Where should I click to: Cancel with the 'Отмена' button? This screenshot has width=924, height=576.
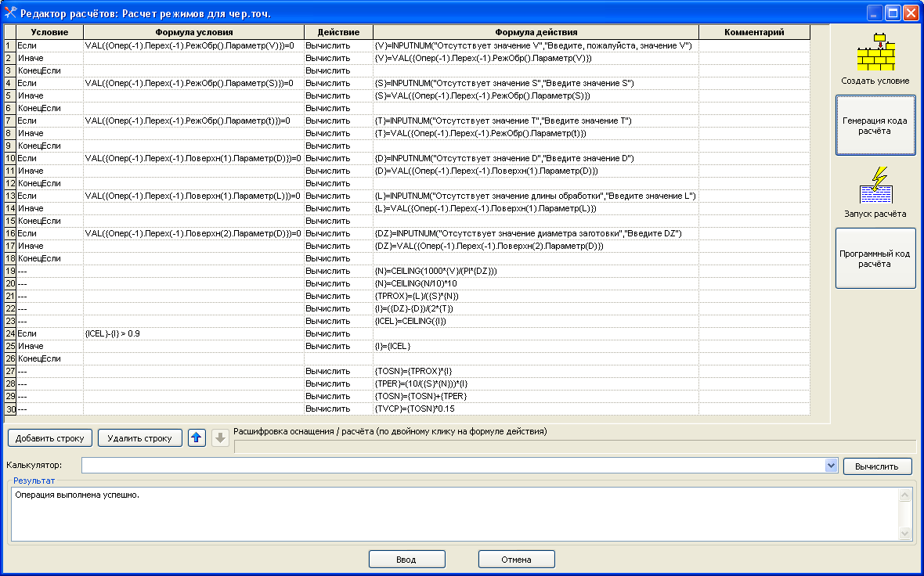(516, 560)
